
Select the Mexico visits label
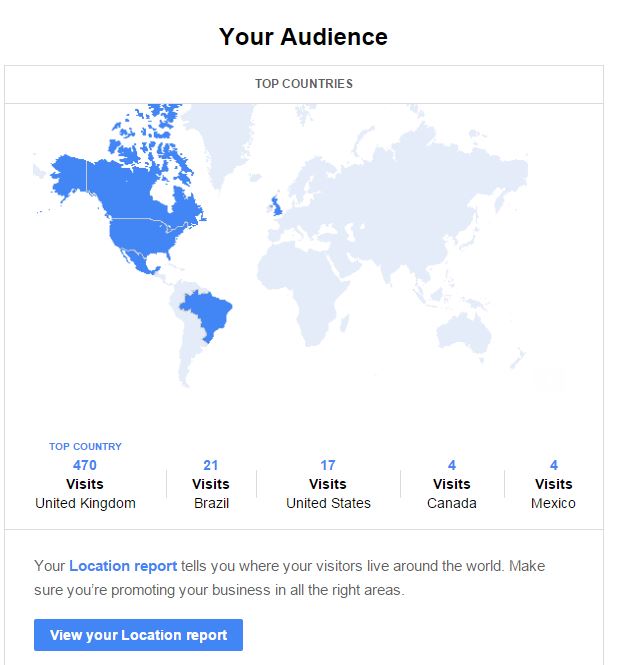[x=553, y=503]
